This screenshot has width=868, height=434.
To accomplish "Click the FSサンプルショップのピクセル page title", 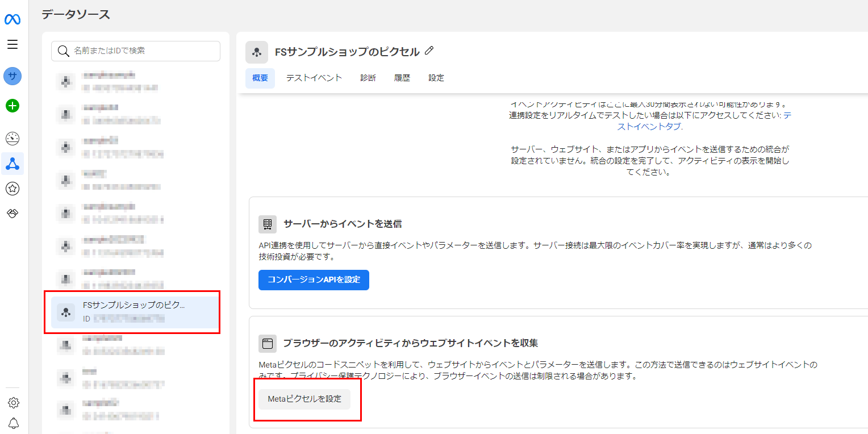I will point(347,52).
